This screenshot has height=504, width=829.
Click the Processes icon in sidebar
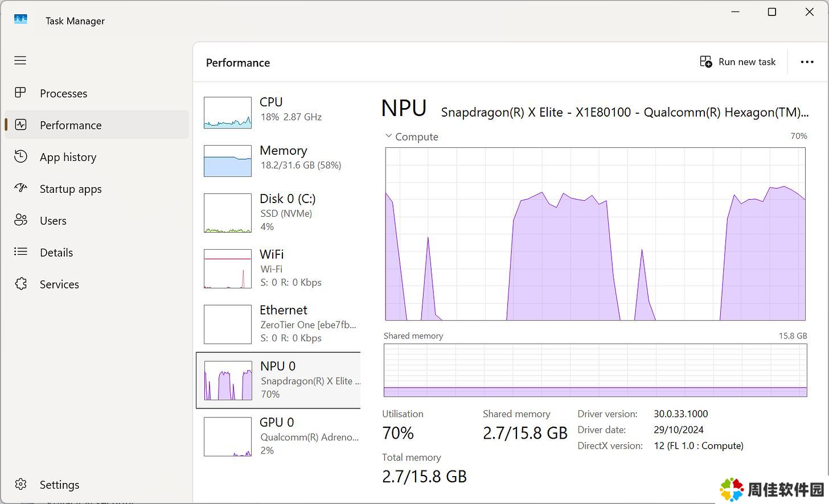click(x=20, y=93)
